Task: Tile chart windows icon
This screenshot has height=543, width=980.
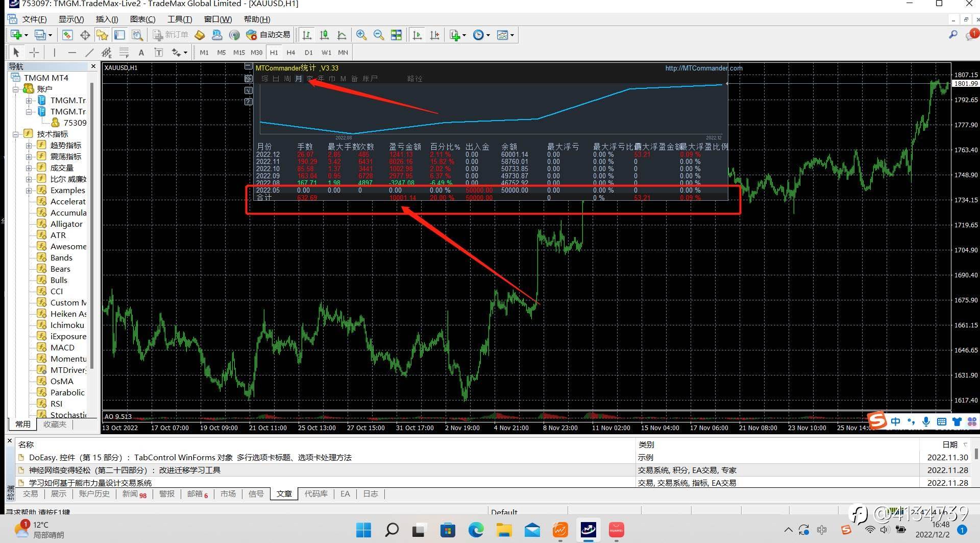Action: coord(396,35)
